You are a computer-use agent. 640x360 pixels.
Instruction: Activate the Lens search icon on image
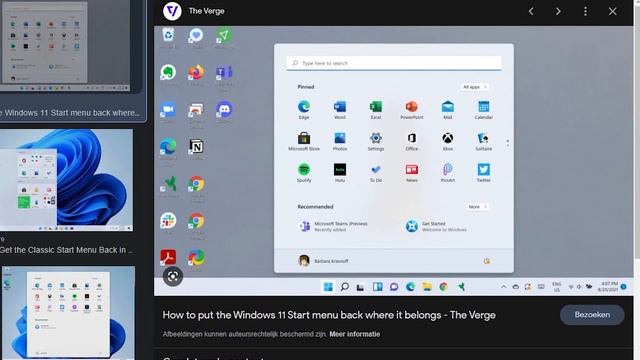(173, 276)
